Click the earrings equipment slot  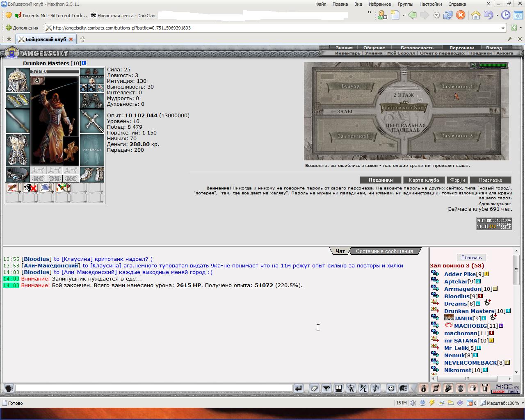92,72
